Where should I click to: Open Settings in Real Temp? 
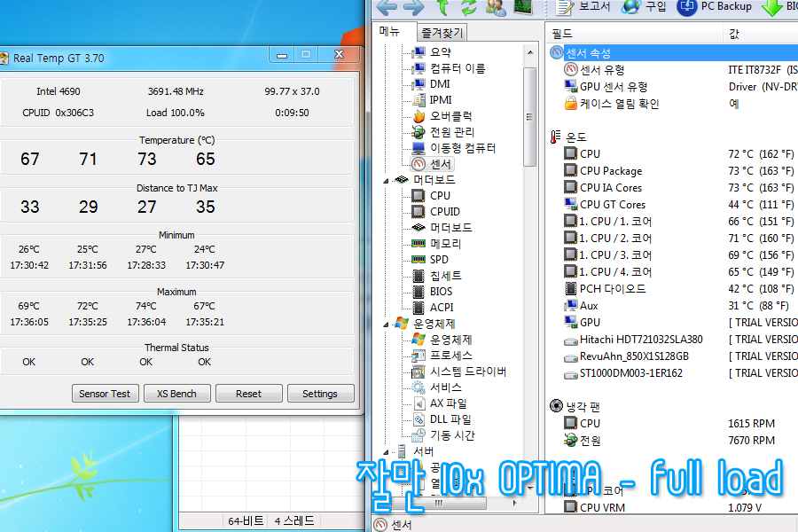(320, 394)
